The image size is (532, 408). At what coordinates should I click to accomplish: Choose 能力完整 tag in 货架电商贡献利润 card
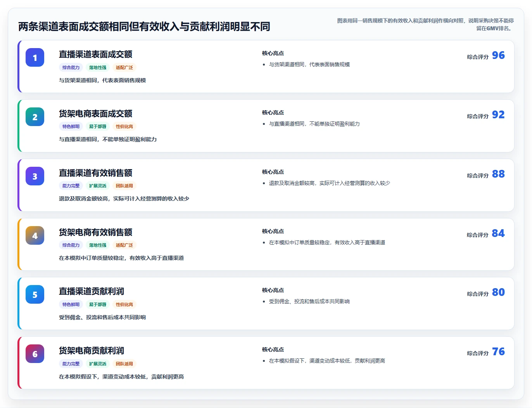(71, 364)
